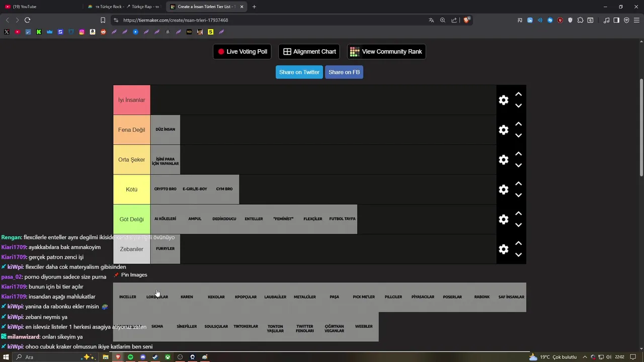
Task: Select the KAREN tile in pool
Action: pos(187,297)
